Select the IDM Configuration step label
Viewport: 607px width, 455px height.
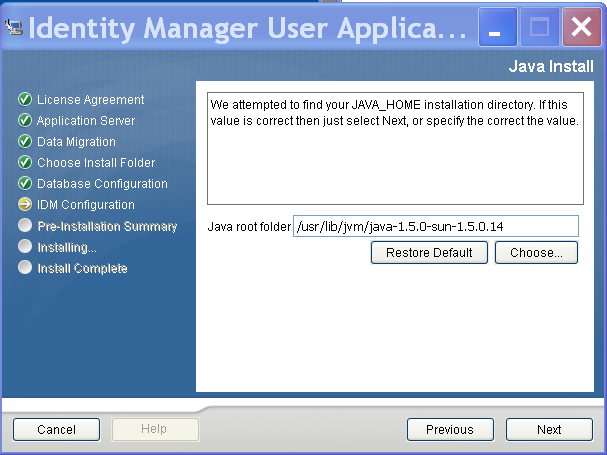coord(86,204)
